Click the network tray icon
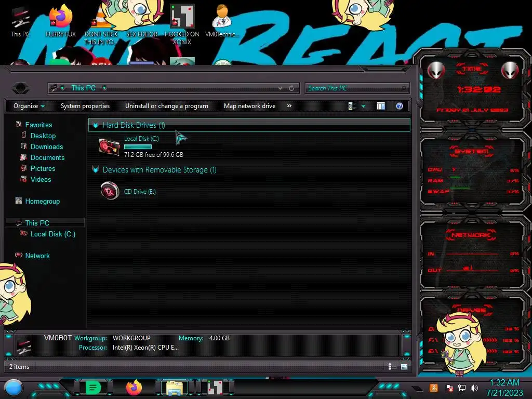Image resolution: width=532 pixels, height=399 pixels. (x=461, y=388)
